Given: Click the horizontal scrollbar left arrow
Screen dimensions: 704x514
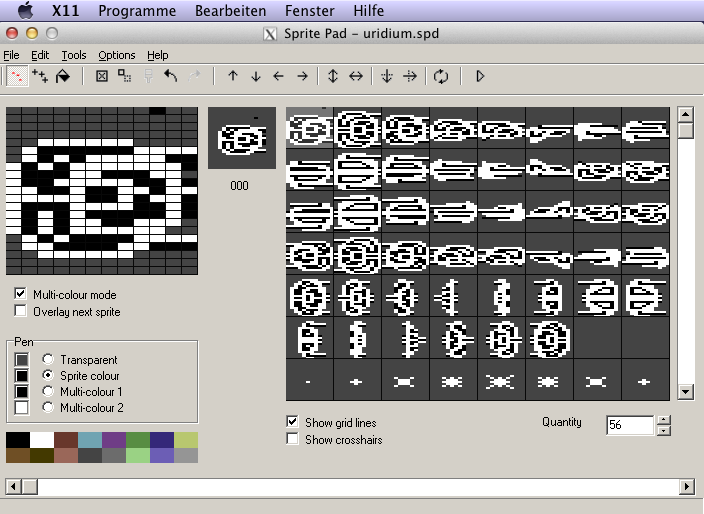Looking at the screenshot, I should pos(13,487).
